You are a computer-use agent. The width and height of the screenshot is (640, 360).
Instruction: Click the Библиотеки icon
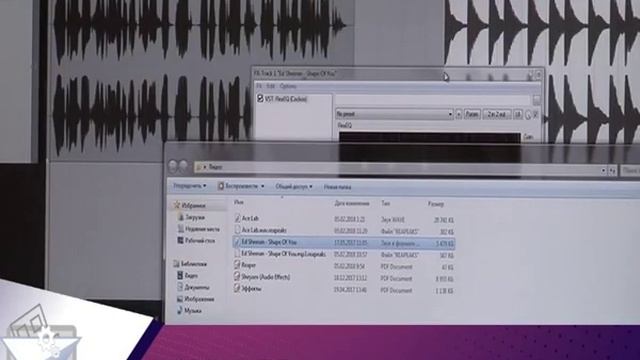[176, 264]
